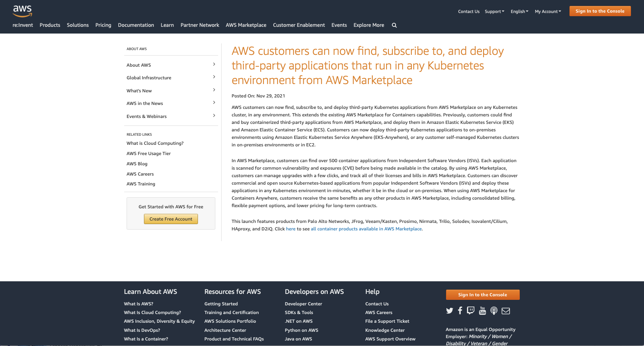This screenshot has width=644, height=346.
Task: Open AWS Free Usage Tier link
Action: coord(149,153)
